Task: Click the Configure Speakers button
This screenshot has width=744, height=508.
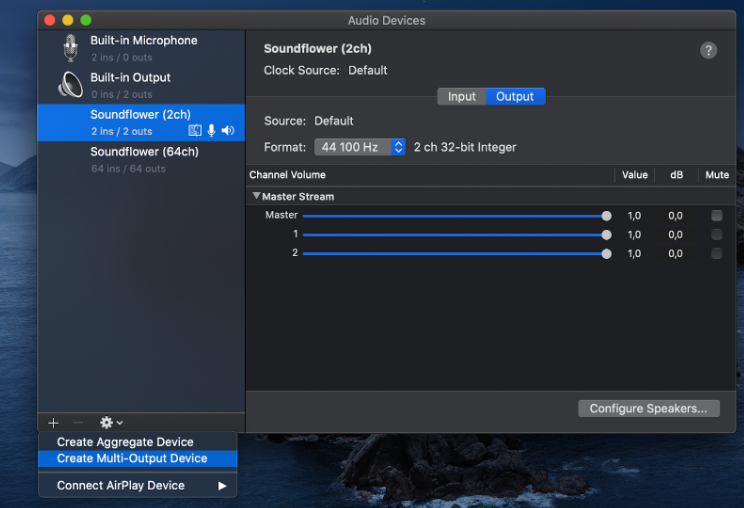Action: point(648,408)
